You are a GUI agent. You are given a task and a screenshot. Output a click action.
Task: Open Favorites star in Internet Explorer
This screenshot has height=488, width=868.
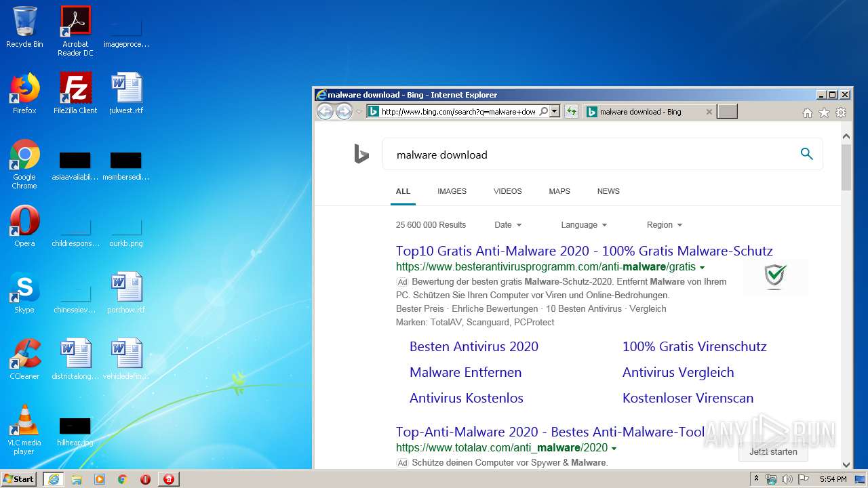coord(824,113)
